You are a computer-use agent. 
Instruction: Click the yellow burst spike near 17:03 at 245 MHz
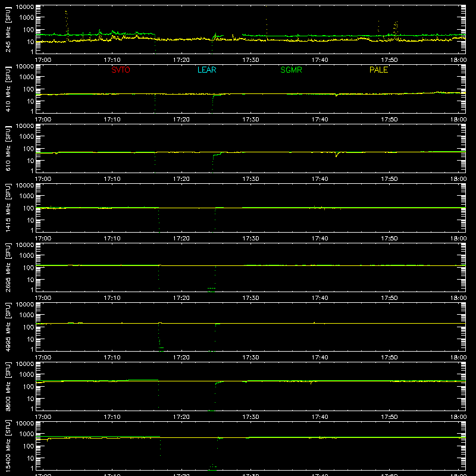(67, 24)
